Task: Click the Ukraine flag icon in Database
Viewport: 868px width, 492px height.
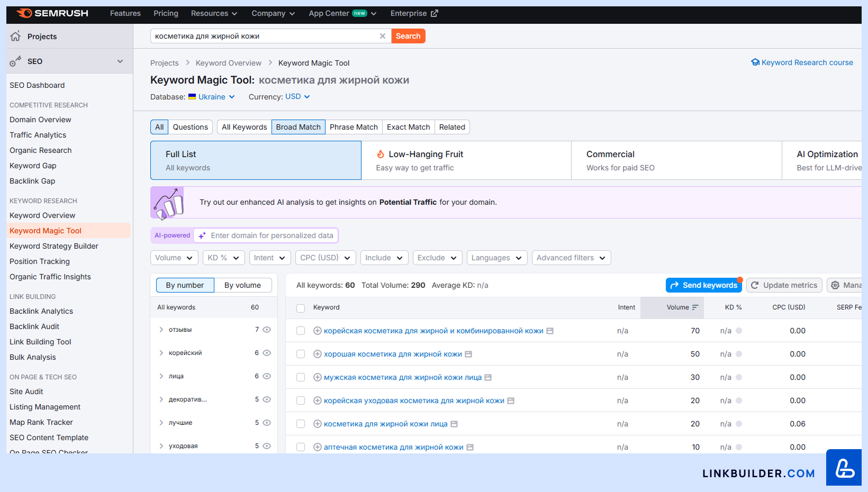Action: tap(192, 97)
